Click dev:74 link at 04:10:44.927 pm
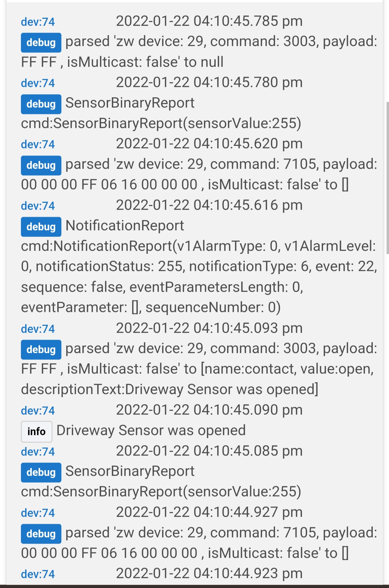The height and width of the screenshot is (588, 389). coord(38,513)
